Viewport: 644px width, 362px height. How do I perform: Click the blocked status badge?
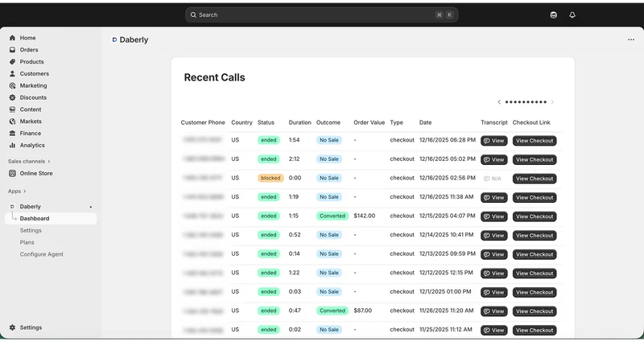pos(270,178)
